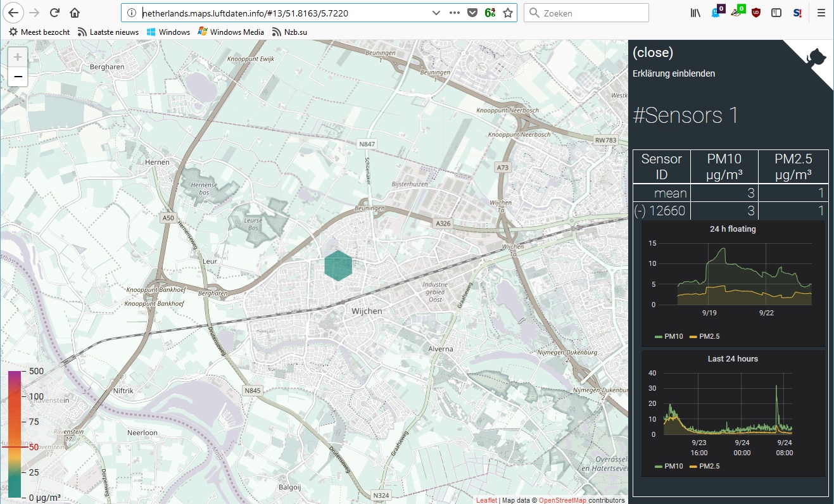The width and height of the screenshot is (834, 504).
Task: Close the sensor info side panel
Action: 653,53
